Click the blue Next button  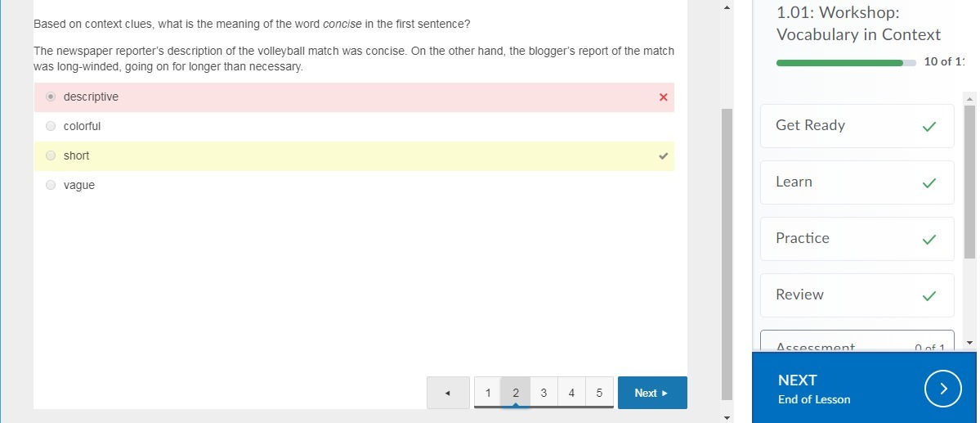[x=652, y=393]
